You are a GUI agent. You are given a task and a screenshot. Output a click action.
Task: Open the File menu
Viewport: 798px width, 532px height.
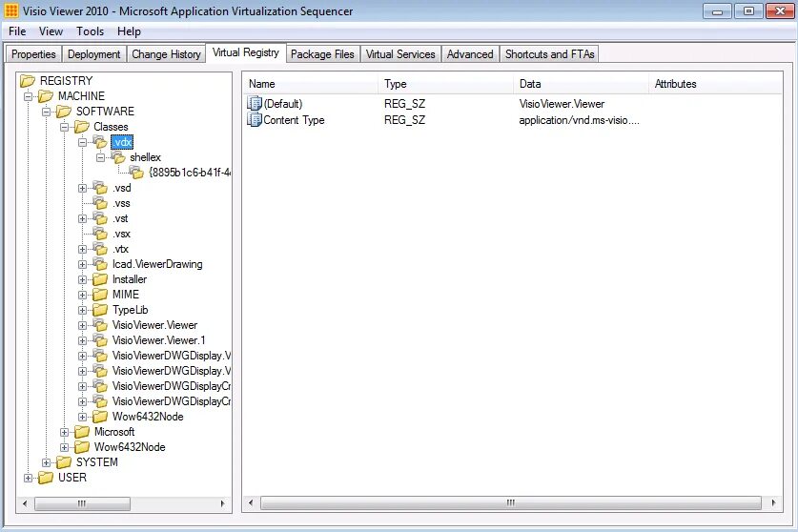(x=17, y=31)
